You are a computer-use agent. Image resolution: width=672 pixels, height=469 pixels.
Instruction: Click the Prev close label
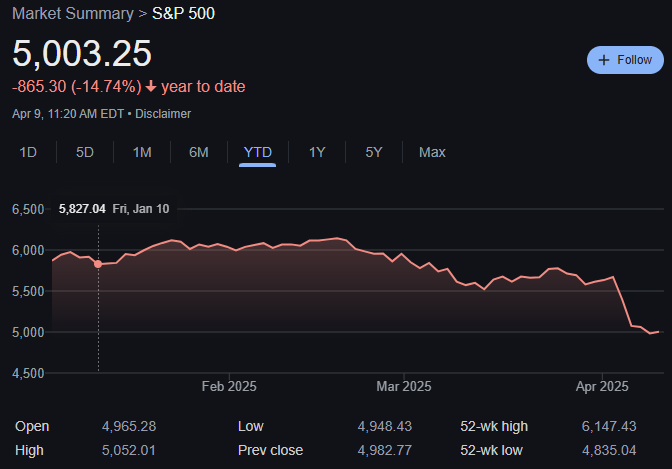[270, 451]
